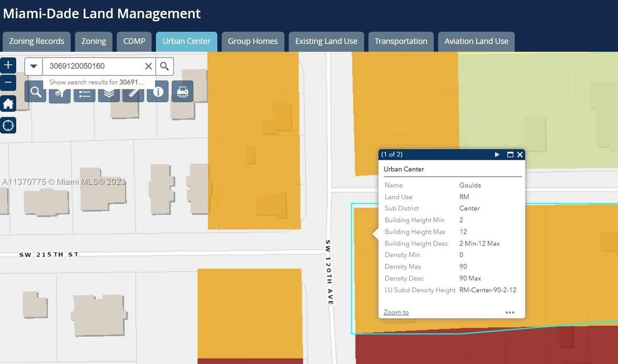
Task: Open the print widget
Action: [x=182, y=92]
